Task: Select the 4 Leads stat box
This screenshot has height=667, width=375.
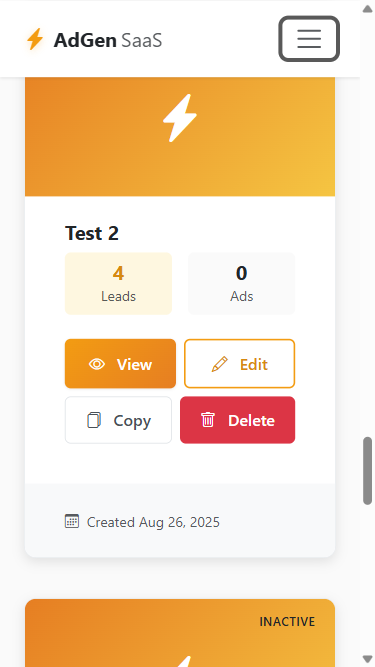Action: (x=118, y=284)
